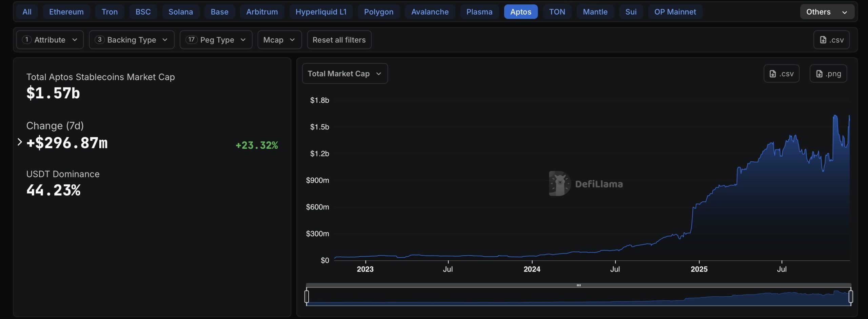Screen dimensions: 868x319
Task: Select the Solana chain tab
Action: point(180,12)
